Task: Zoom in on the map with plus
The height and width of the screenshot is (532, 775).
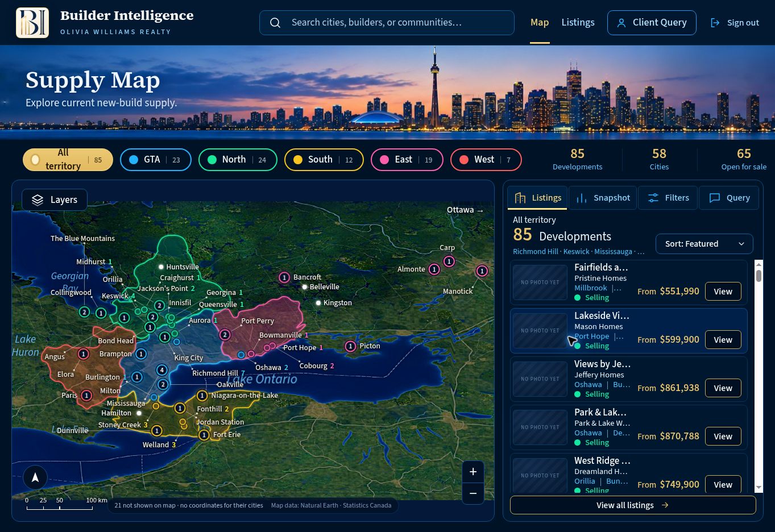Action: pyautogui.click(x=473, y=472)
